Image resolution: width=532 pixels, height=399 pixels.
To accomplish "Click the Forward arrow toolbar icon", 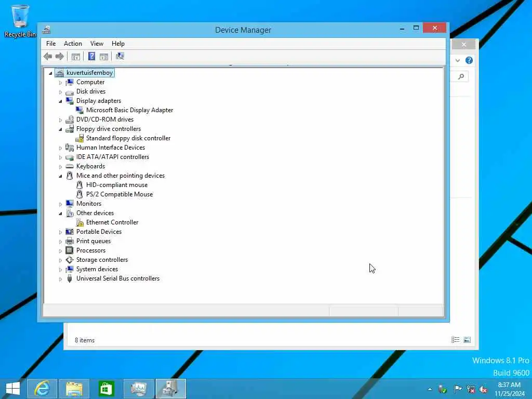I will coord(60,56).
